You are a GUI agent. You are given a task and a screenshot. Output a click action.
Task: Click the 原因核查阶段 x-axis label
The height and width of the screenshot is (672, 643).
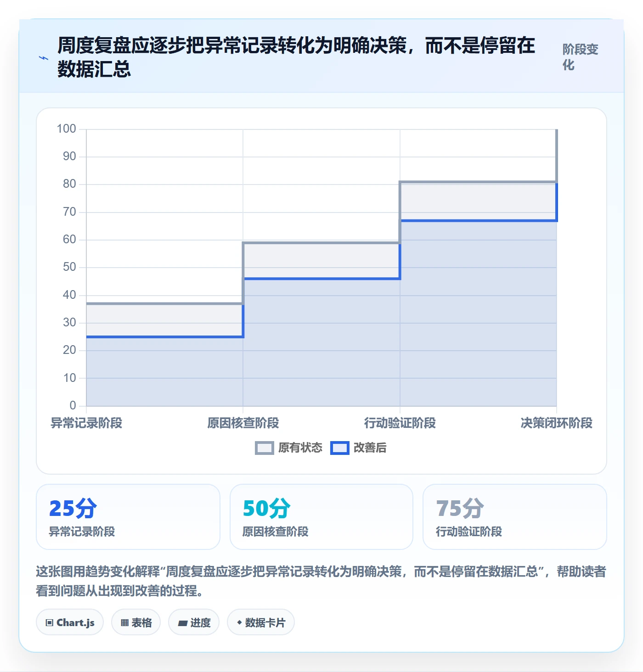coord(243,423)
